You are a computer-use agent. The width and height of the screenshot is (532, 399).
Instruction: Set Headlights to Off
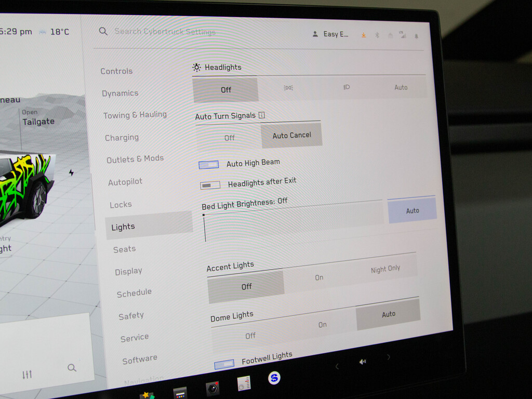coord(225,90)
